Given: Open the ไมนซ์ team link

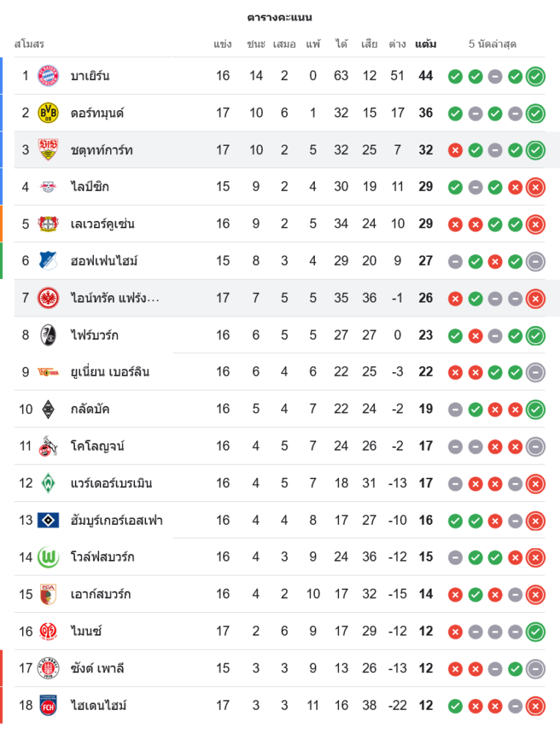Looking at the screenshot, I should (86, 631).
